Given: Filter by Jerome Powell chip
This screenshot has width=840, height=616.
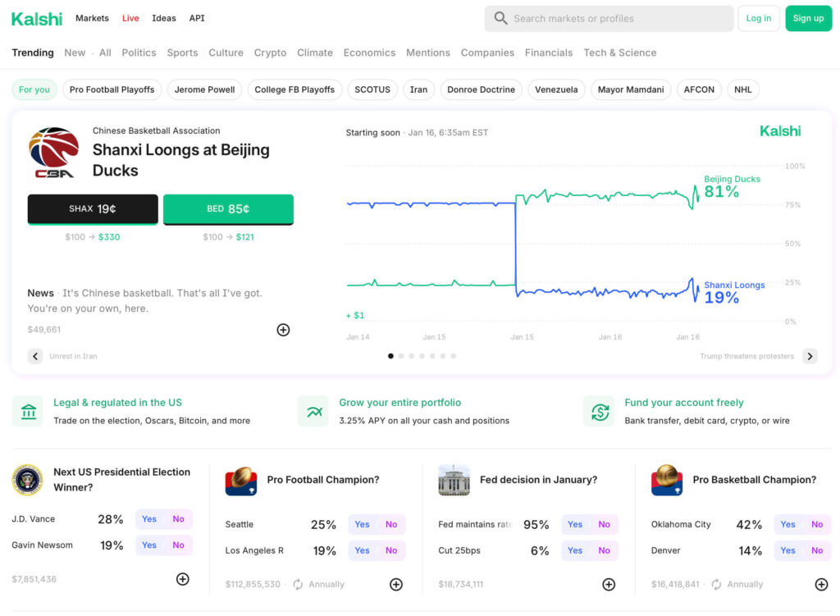Looking at the screenshot, I should tap(204, 89).
